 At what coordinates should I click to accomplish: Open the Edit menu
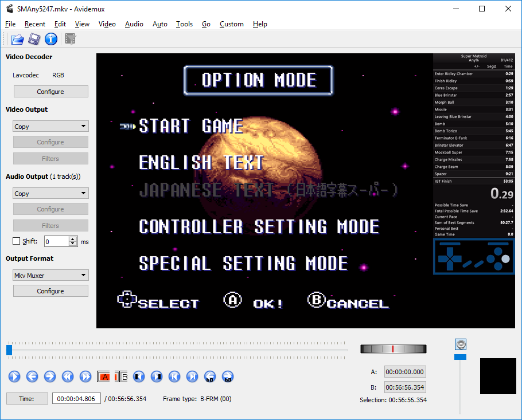click(60, 24)
